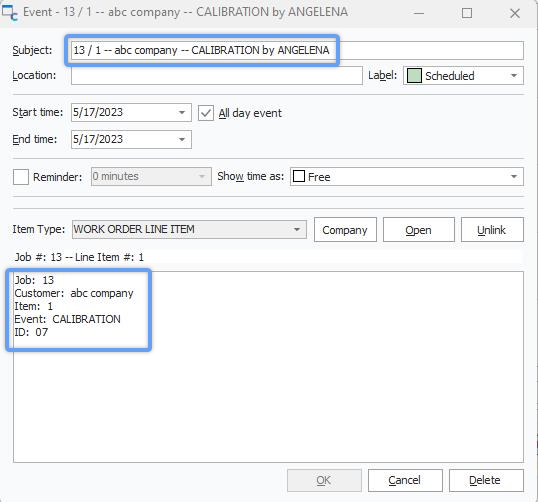Open the Start time date picker
This screenshot has height=502, width=538.
point(182,113)
